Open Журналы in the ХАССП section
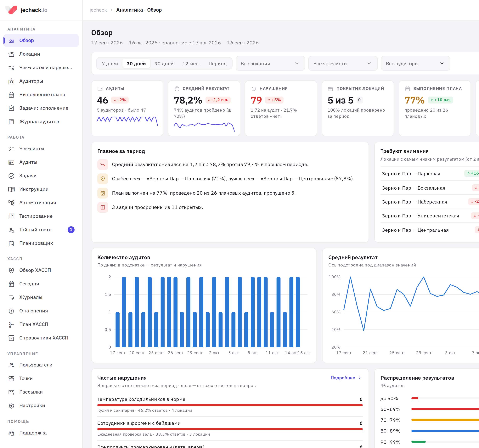The height and width of the screenshot is (448, 479). 41,297
